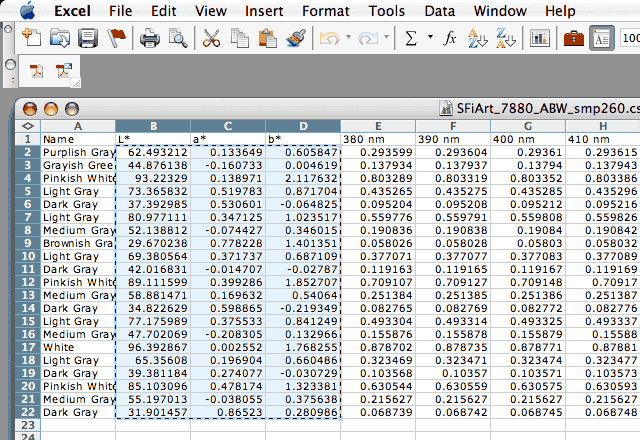Open the Format menu

(x=326, y=11)
